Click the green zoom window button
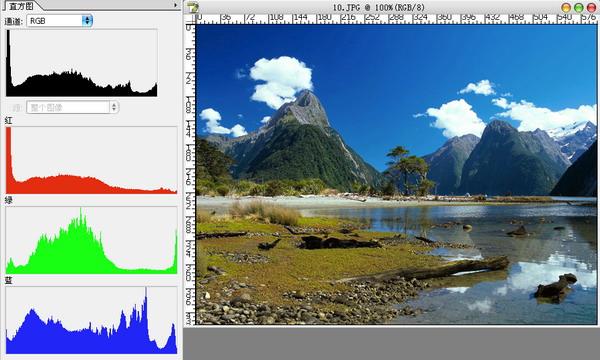This screenshot has width=600, height=360. pos(579,7)
